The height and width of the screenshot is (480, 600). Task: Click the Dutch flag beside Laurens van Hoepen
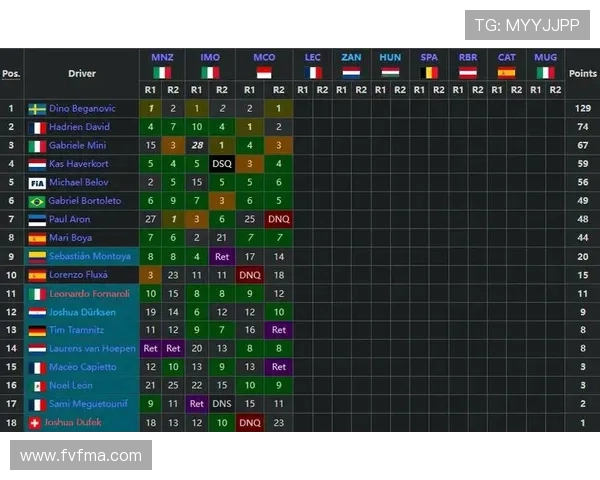[x=37, y=349]
